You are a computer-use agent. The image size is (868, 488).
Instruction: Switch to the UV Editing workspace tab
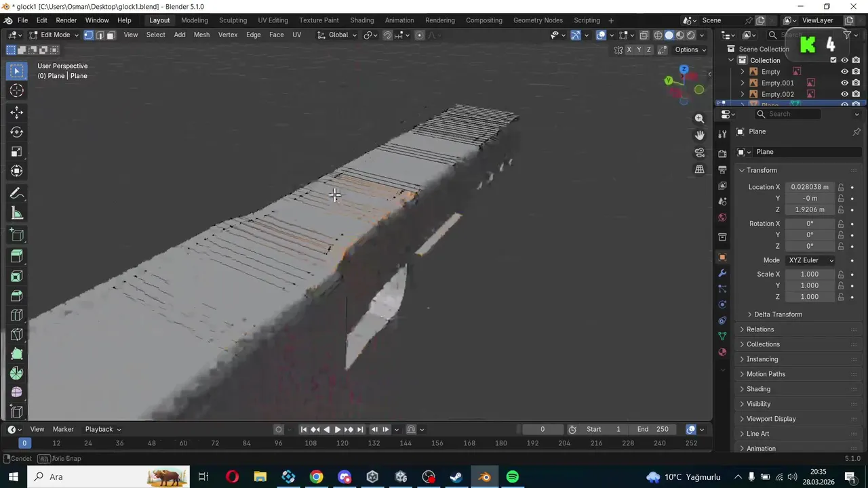click(273, 20)
